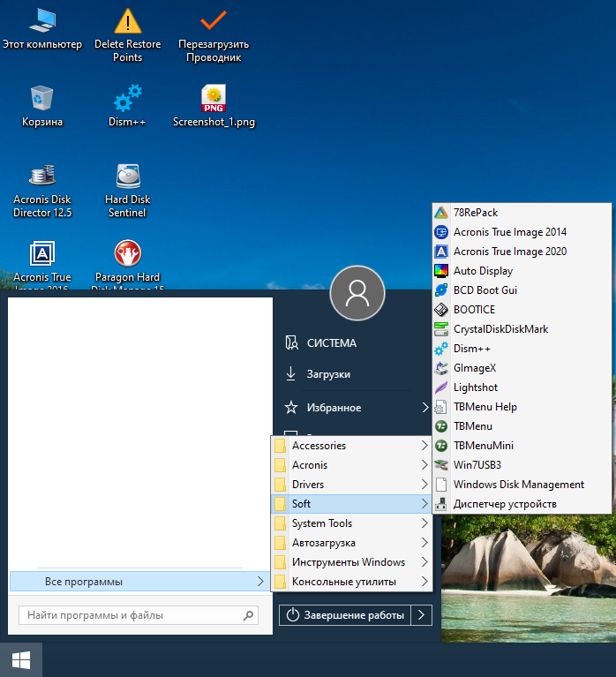The width and height of the screenshot is (616, 677).
Task: Select Hard Disk Sentinel desktop icon
Action: 128,176
